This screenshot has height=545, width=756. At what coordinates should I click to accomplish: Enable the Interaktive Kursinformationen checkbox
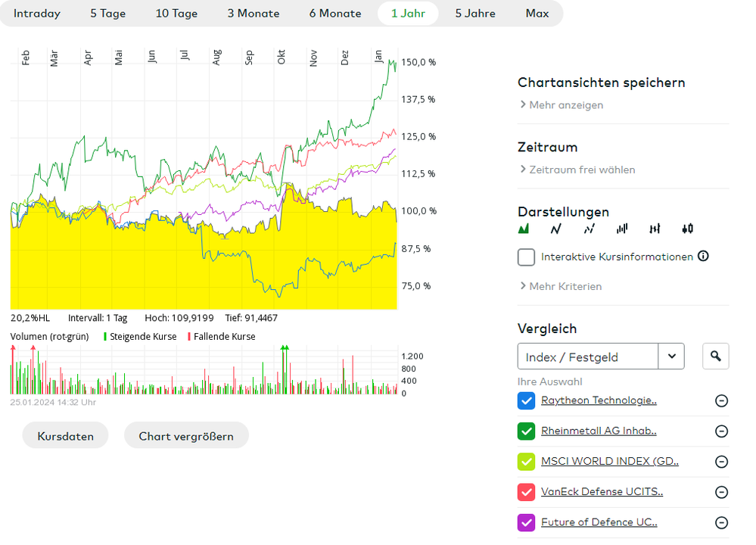click(x=526, y=257)
